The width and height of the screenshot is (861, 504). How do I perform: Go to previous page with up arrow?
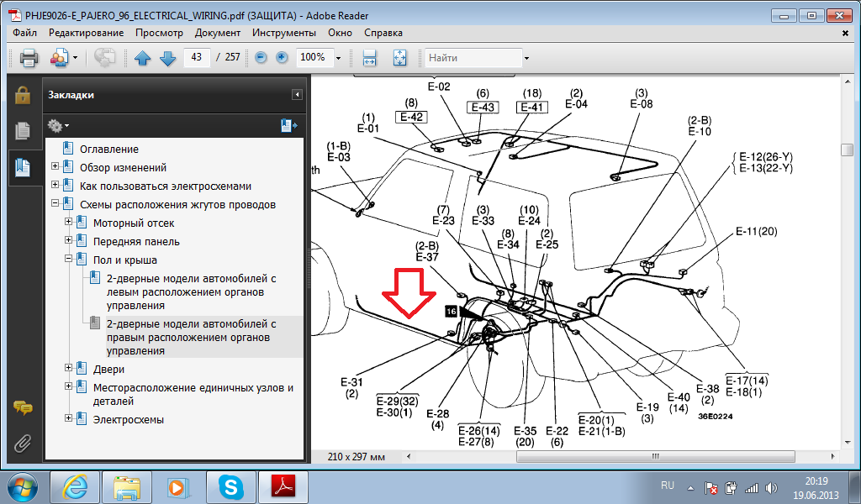pyautogui.click(x=142, y=58)
